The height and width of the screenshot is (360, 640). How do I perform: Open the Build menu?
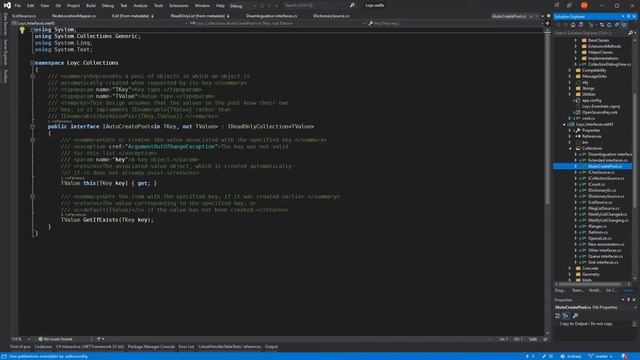point(91,6)
